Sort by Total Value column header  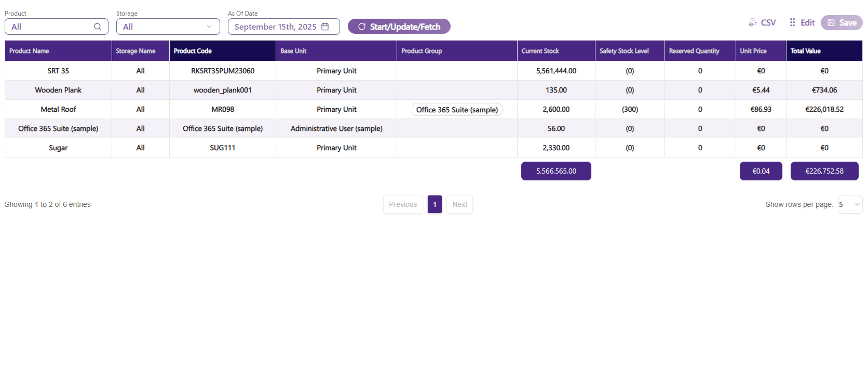[x=805, y=51]
